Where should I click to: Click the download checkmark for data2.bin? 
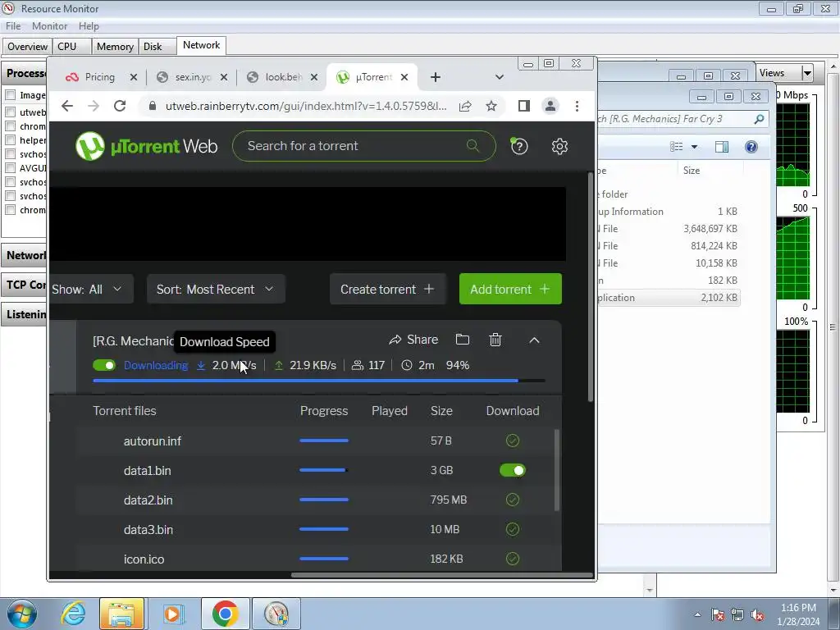click(x=513, y=500)
